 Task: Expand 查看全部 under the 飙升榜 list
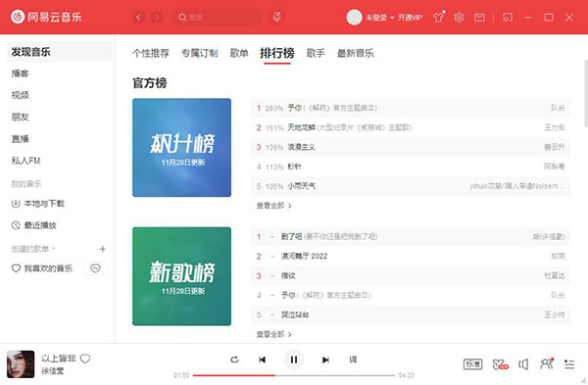[x=273, y=206]
